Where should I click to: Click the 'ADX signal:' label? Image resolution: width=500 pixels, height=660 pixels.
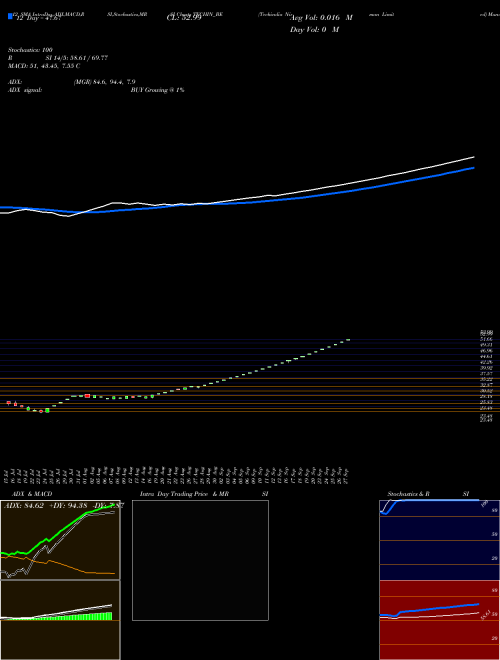point(24,90)
